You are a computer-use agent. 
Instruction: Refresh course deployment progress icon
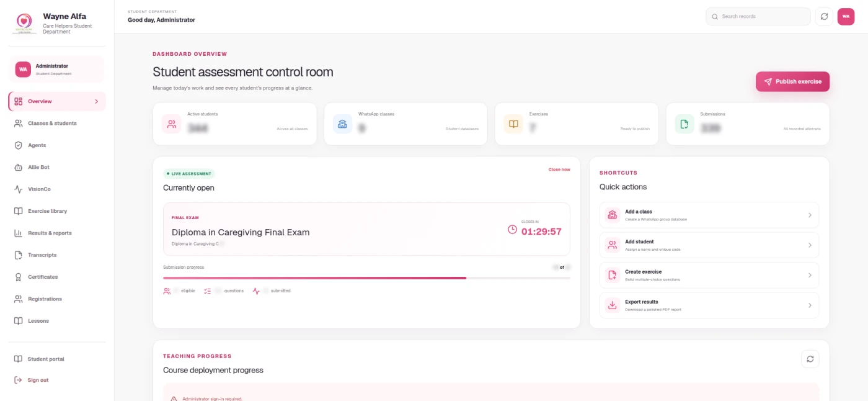[810, 359]
